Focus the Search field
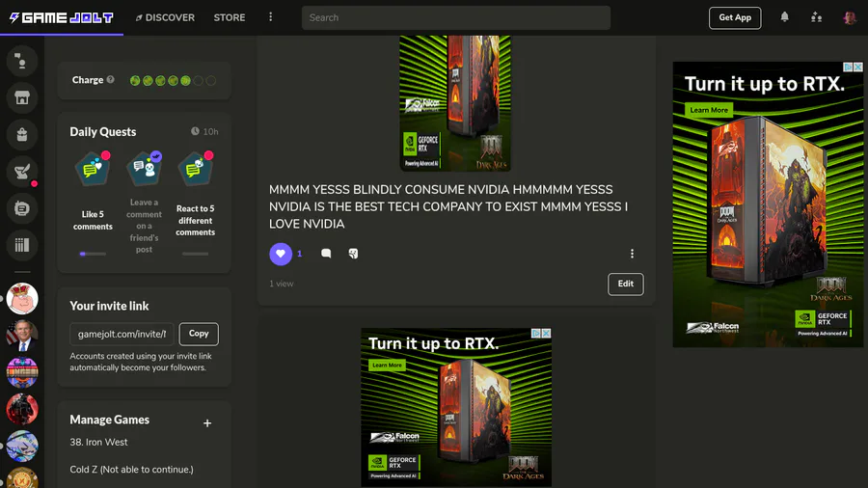This screenshot has width=868, height=488. click(456, 17)
